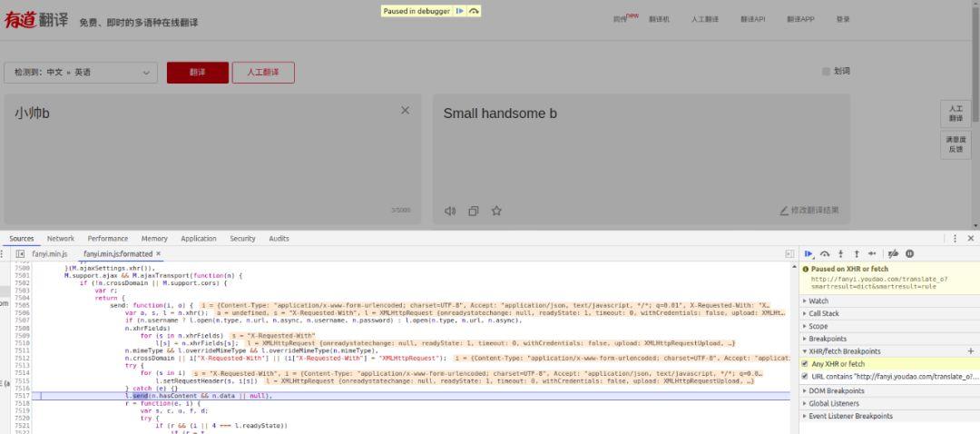Screen dimensions: 980x434
Task: Click the source text input area
Action: coord(212,159)
